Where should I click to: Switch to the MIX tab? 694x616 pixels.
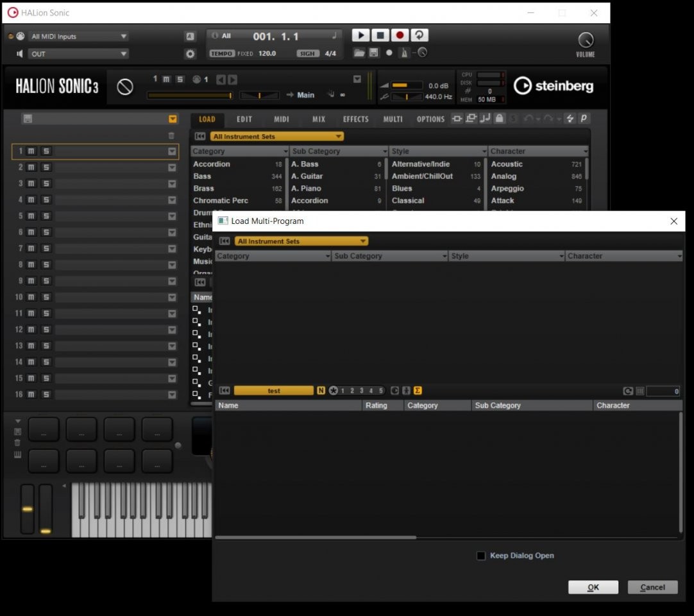point(319,119)
